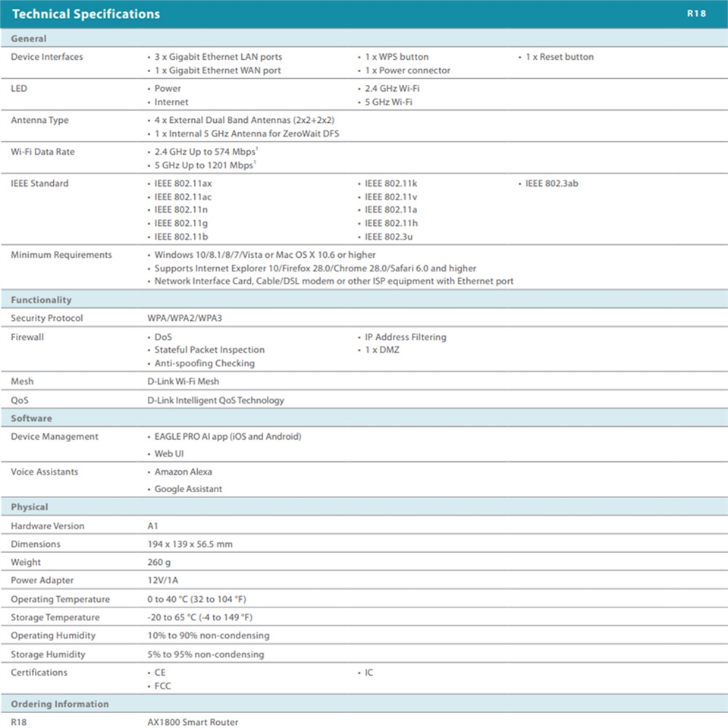This screenshot has width=728, height=728.
Task: Click the Technical Specifications title heading
Action: point(86,14)
